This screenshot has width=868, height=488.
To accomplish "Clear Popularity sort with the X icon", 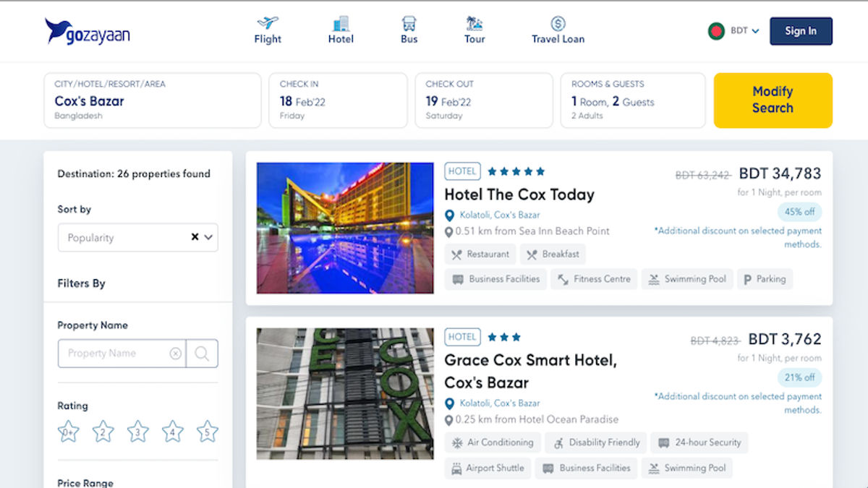I will [194, 236].
